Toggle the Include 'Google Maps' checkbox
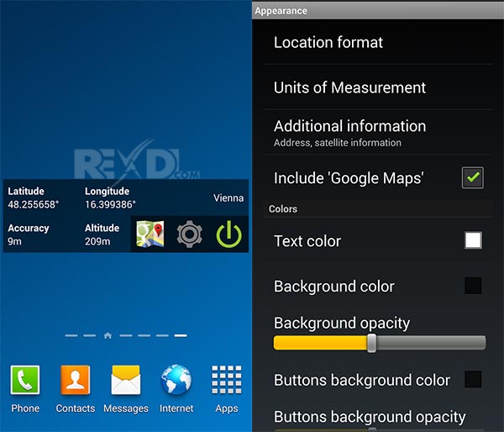 pos(472,177)
